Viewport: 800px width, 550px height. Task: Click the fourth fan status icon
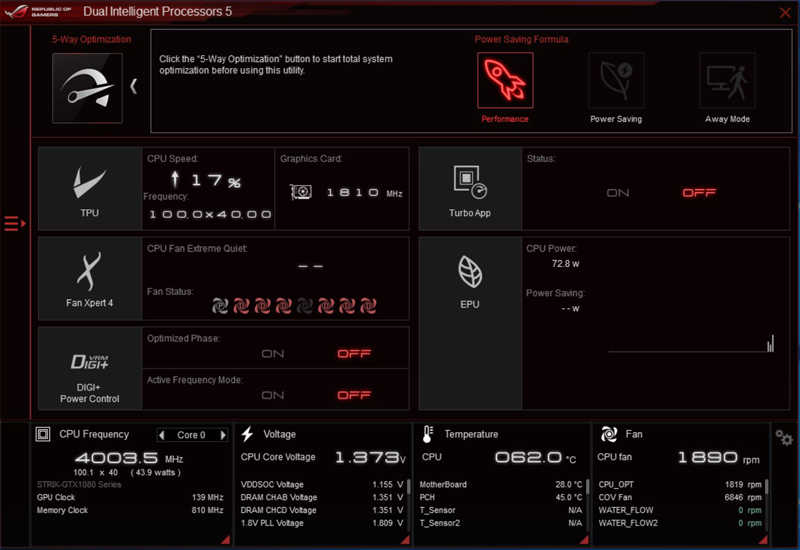pos(284,306)
